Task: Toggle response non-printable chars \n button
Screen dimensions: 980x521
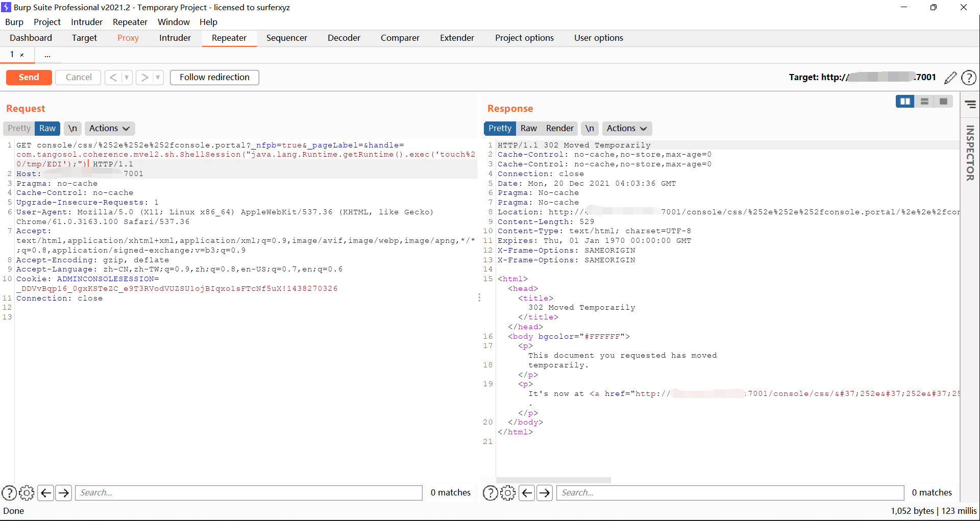Action: pyautogui.click(x=590, y=129)
